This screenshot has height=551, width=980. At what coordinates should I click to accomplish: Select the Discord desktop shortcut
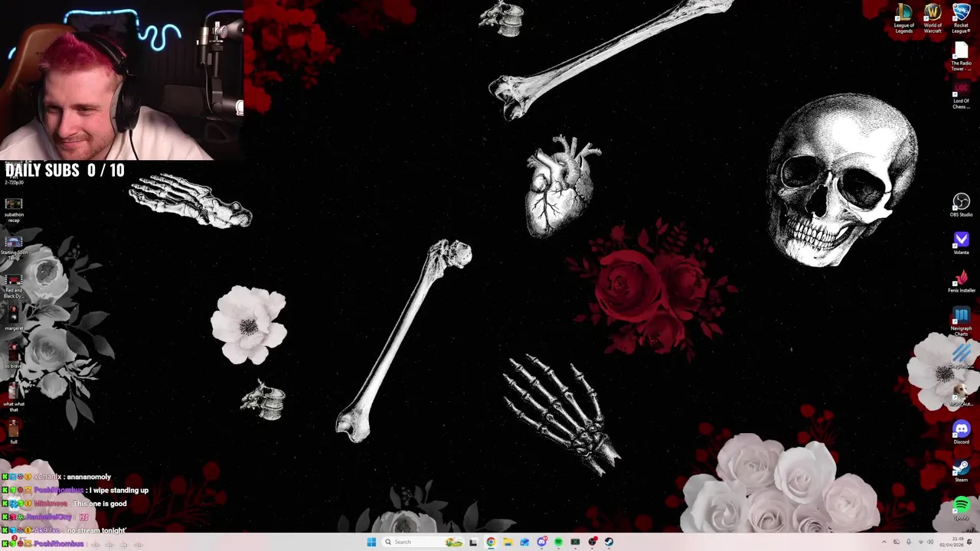pos(961,432)
